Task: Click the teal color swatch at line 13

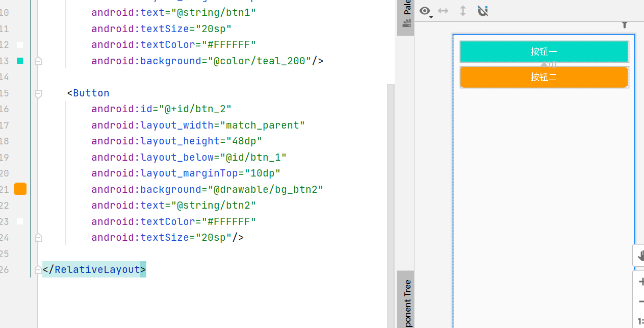Action: tap(19, 61)
